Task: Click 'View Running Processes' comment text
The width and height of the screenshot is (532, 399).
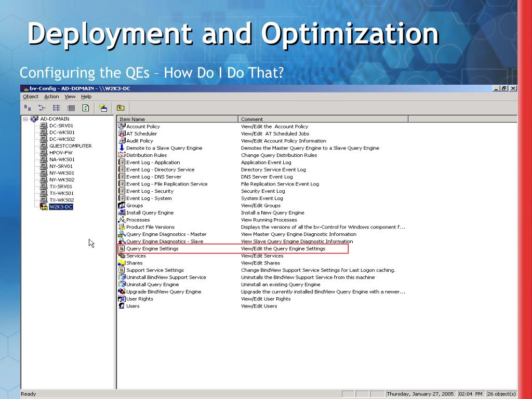Action: tap(269, 220)
